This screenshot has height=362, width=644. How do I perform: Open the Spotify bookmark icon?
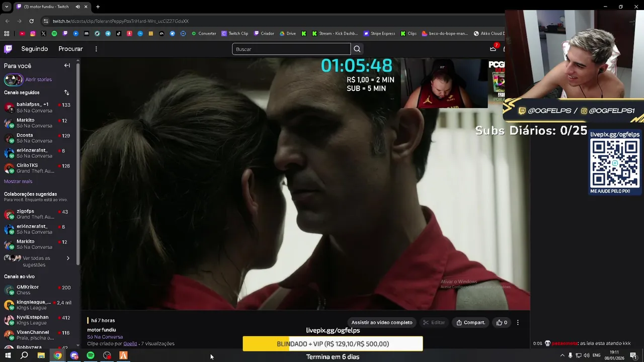click(x=54, y=34)
